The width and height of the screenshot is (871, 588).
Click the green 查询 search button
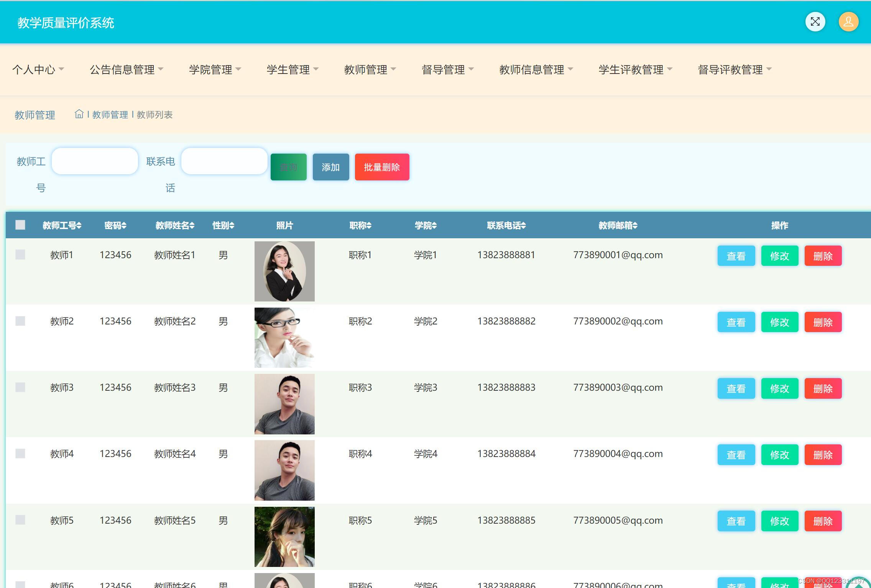[x=288, y=167]
